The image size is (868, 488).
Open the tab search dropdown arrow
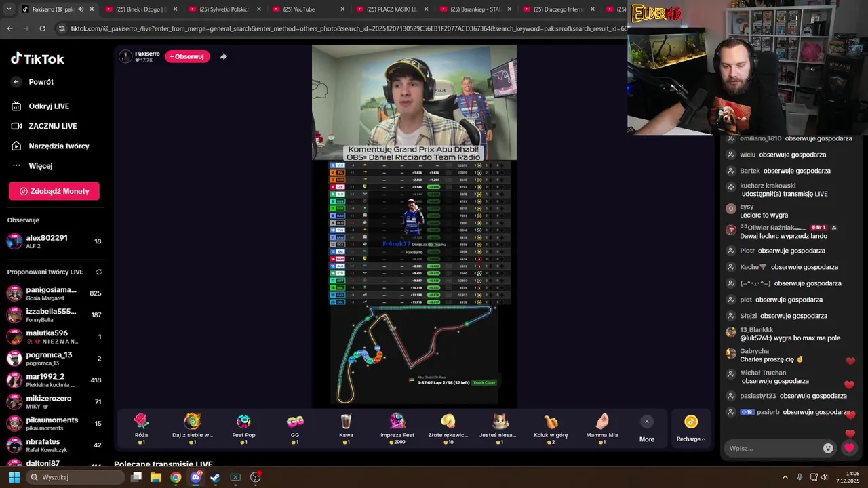click(x=7, y=9)
